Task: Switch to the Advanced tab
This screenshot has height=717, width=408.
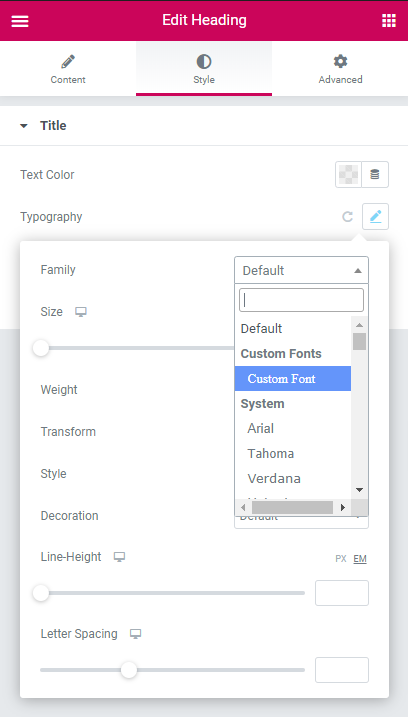Action: 340,69
